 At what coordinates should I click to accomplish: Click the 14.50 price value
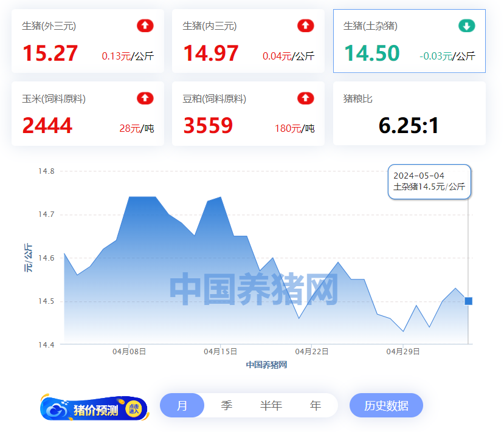[x=372, y=53]
